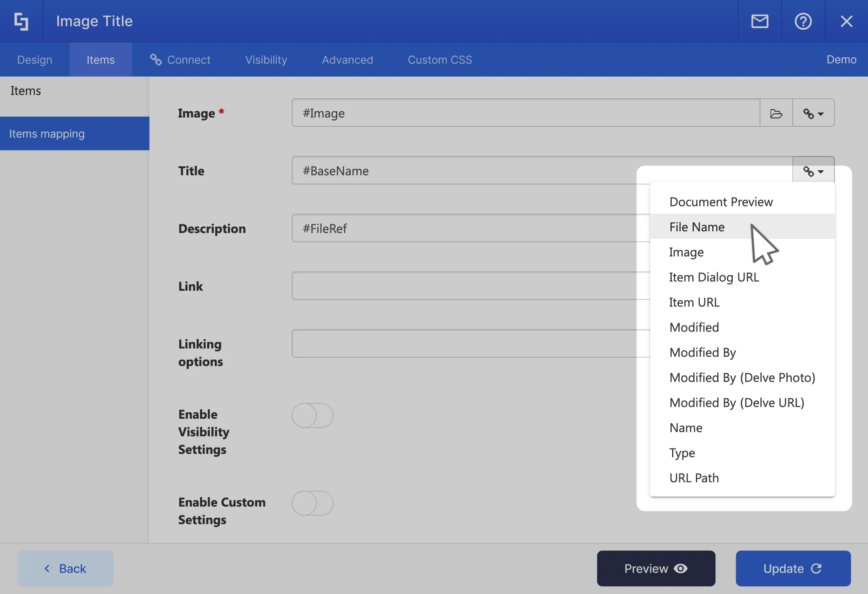Click the link icon on Connect tab

[x=156, y=60]
